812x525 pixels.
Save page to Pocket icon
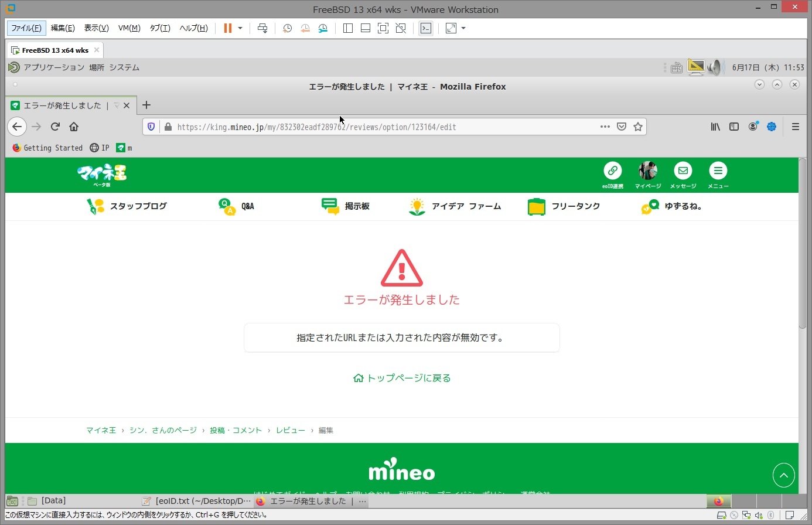pos(622,127)
